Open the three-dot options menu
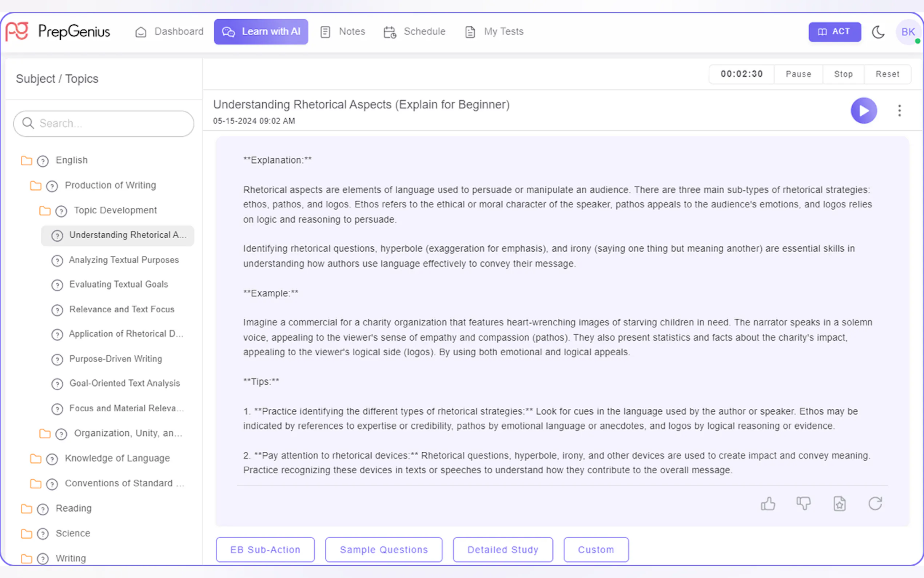Screen dimensions: 924x578 point(900,111)
